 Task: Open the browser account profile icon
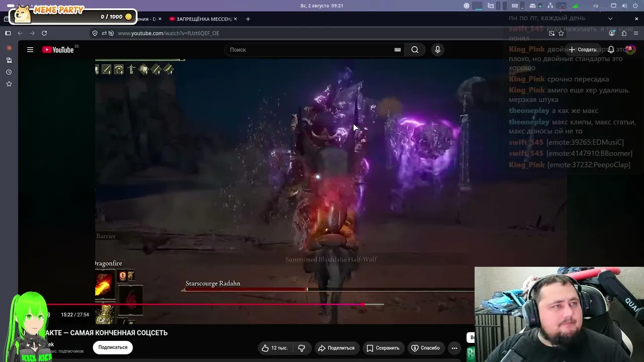click(612, 33)
